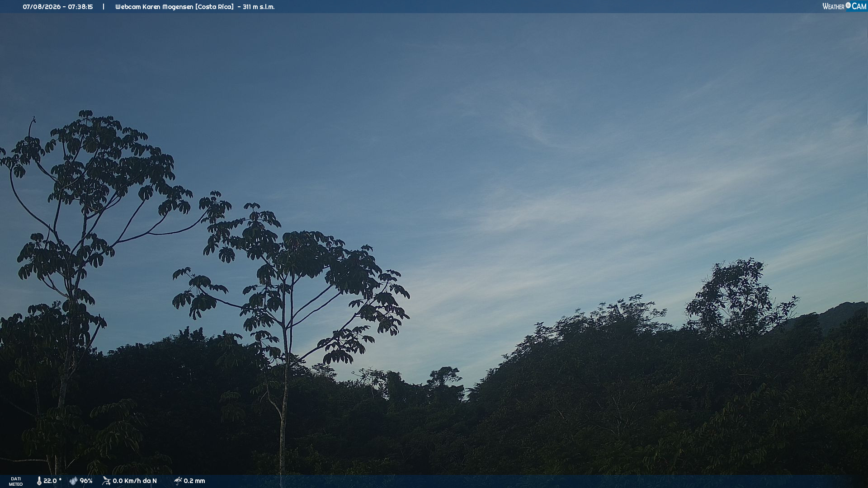Click the 0.2 mm rainfall value
The width and height of the screenshot is (868, 488).
click(x=194, y=481)
